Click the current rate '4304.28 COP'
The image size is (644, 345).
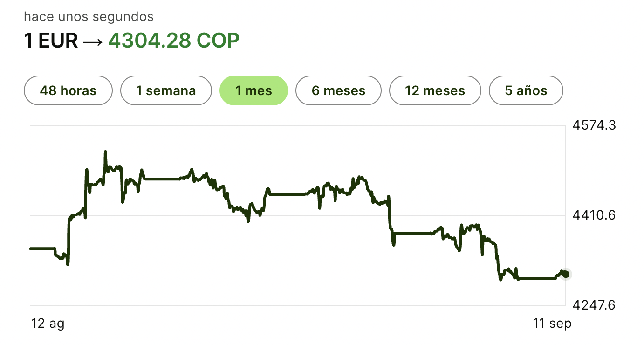tap(175, 41)
